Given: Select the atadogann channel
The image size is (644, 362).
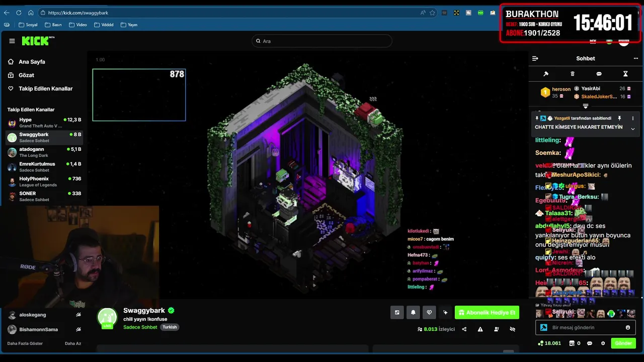Looking at the screenshot, I should [44, 152].
